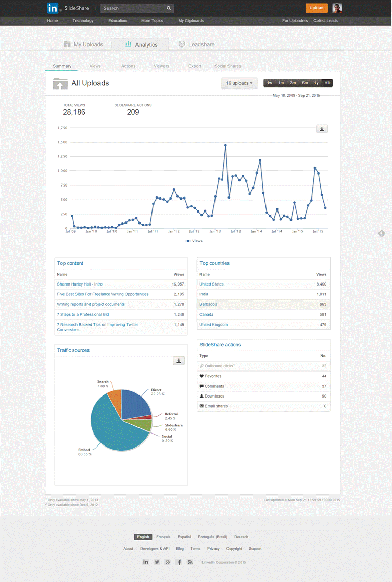392x582 pixels.
Task: Open the Twitter footer icon
Action: coord(157,562)
